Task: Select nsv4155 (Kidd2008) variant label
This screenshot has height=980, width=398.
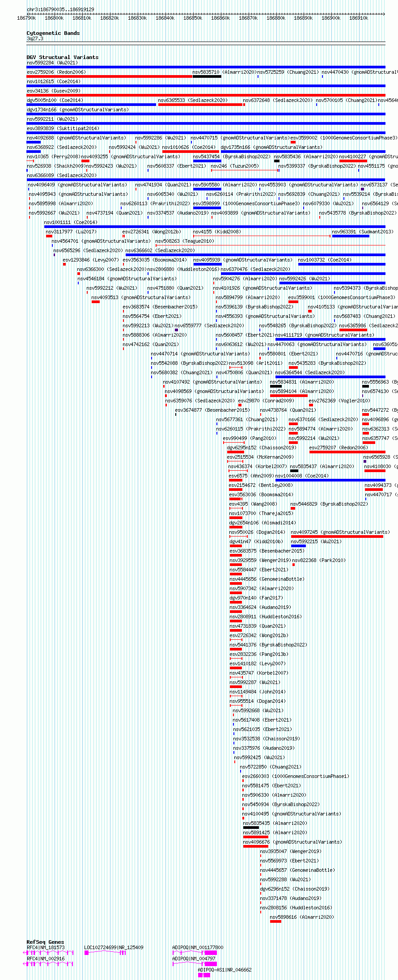Action: (217, 232)
